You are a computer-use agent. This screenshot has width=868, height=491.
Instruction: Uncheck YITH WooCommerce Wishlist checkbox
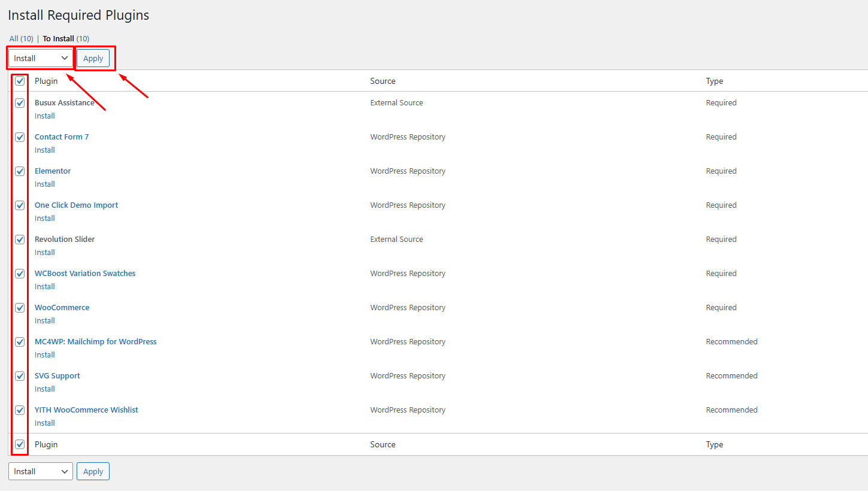tap(20, 410)
